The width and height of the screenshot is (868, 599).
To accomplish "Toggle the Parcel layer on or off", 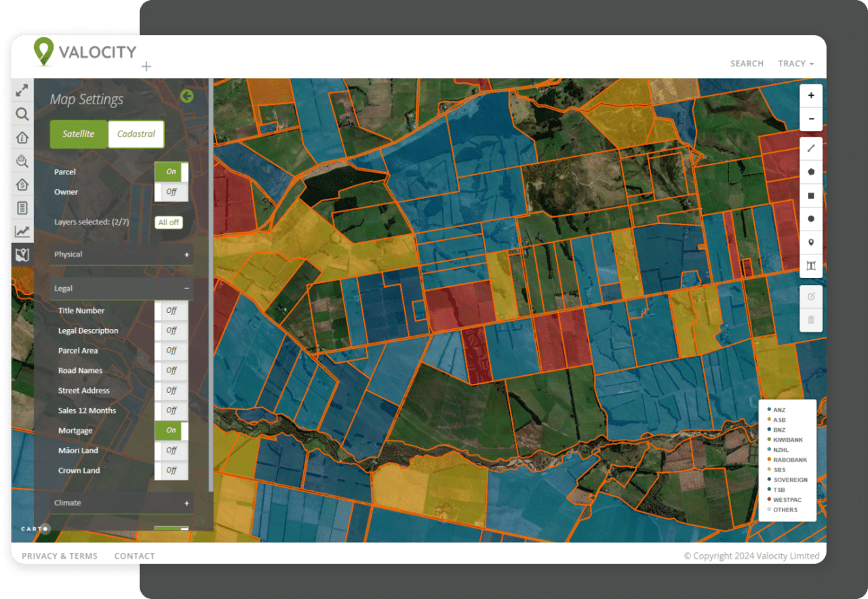I will (171, 172).
